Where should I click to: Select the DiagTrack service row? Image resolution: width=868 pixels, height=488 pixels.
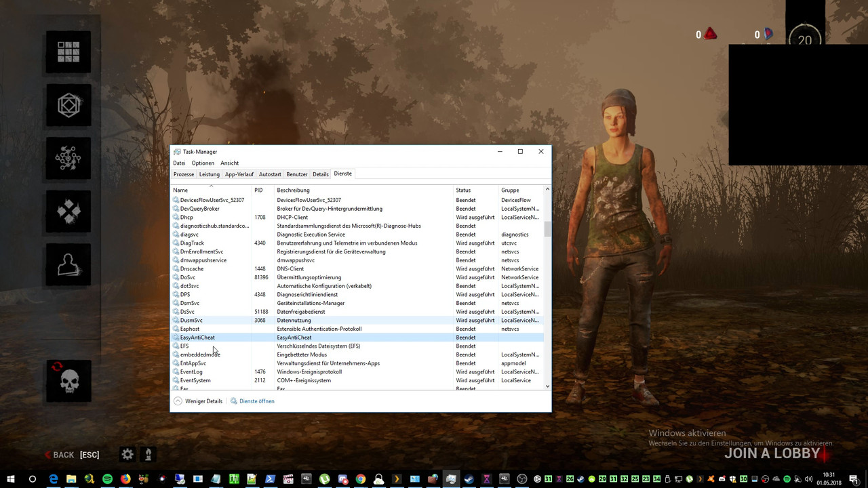357,243
